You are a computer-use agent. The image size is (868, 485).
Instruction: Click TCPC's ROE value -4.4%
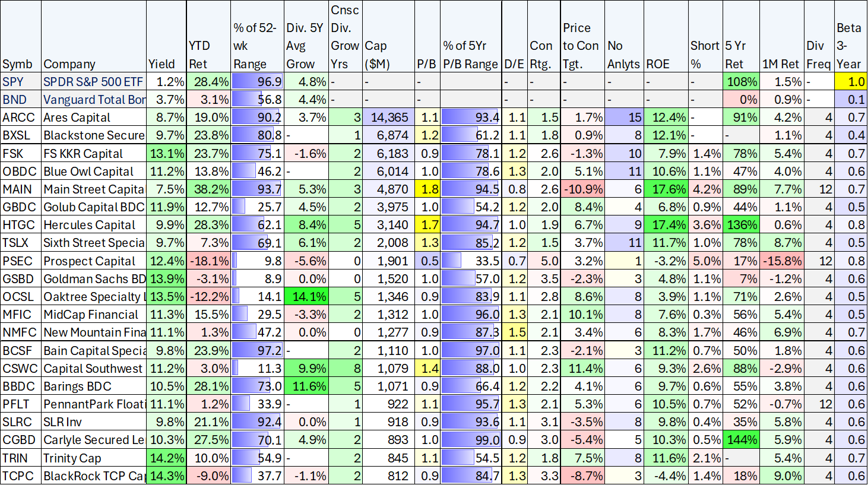pos(666,476)
